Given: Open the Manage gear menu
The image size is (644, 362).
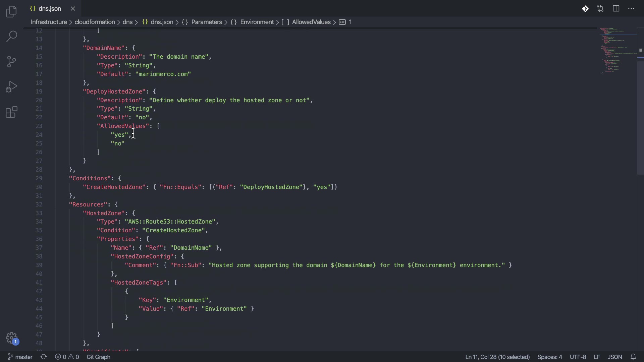Looking at the screenshot, I should click(11, 338).
